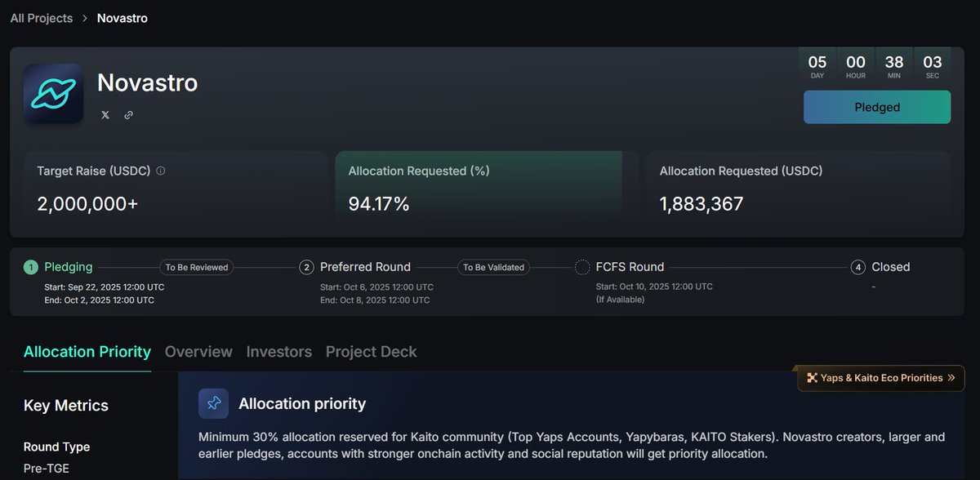The width and height of the screenshot is (980, 480).
Task: Click the Allocation Requested percentage progress card
Action: [x=487, y=185]
